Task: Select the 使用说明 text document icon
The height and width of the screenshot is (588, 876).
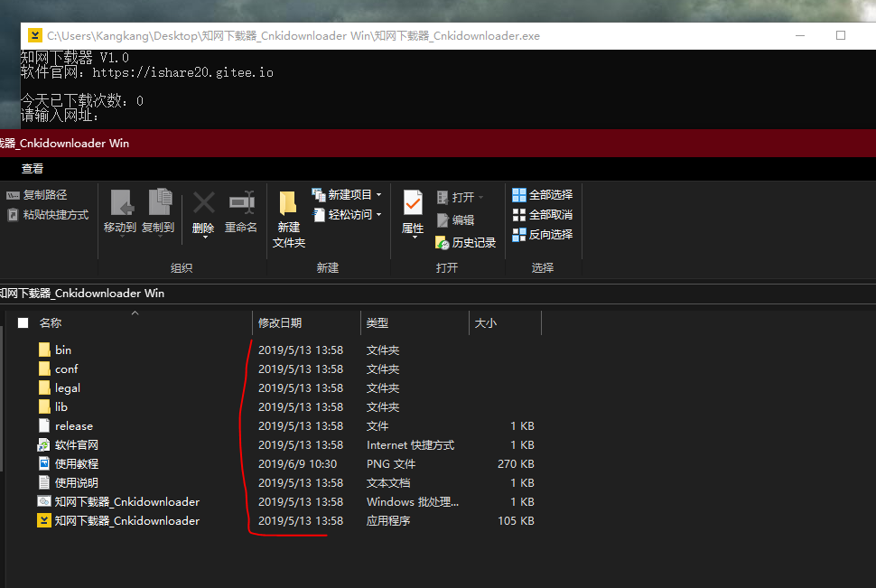Action: click(44, 483)
